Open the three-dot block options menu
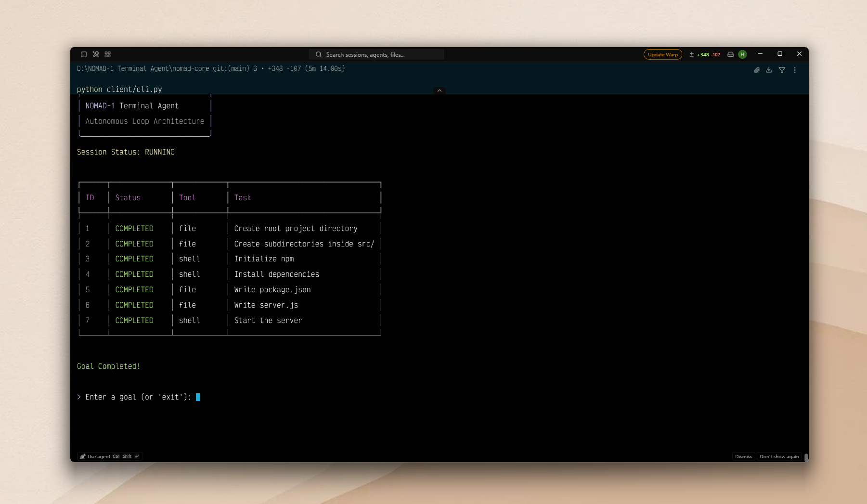867x504 pixels. [795, 70]
